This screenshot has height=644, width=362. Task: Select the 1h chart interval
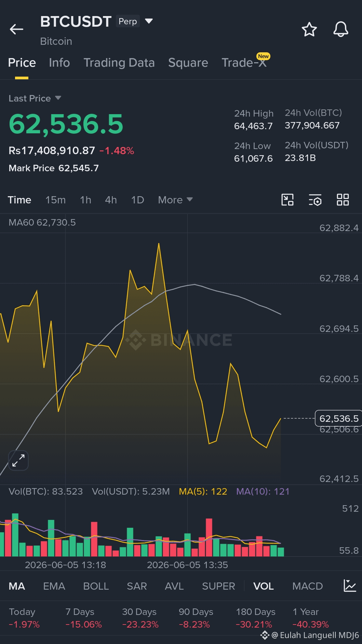coord(85,200)
